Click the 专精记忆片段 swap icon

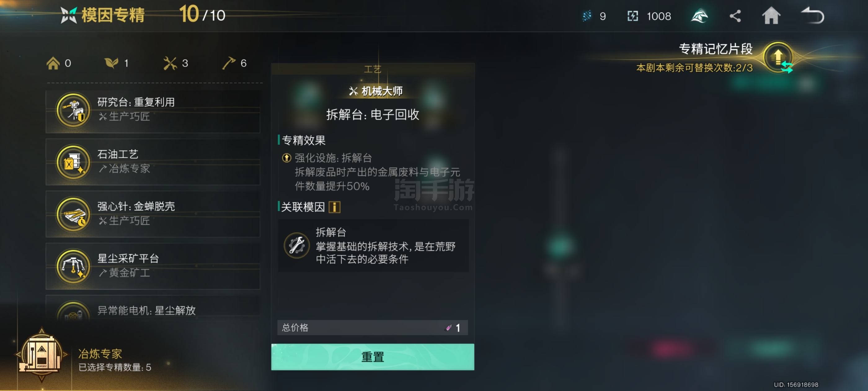pos(779,57)
